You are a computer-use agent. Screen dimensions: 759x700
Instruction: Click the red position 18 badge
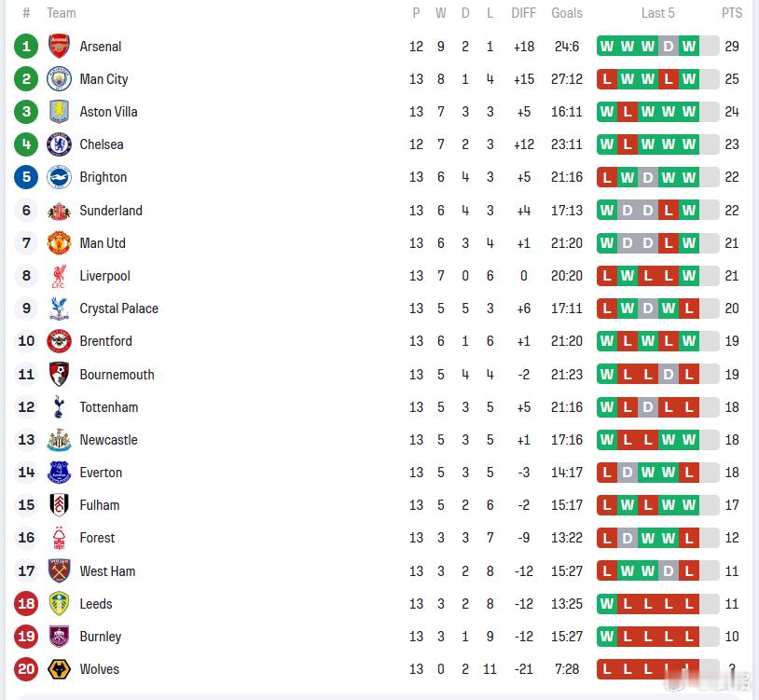(x=26, y=604)
